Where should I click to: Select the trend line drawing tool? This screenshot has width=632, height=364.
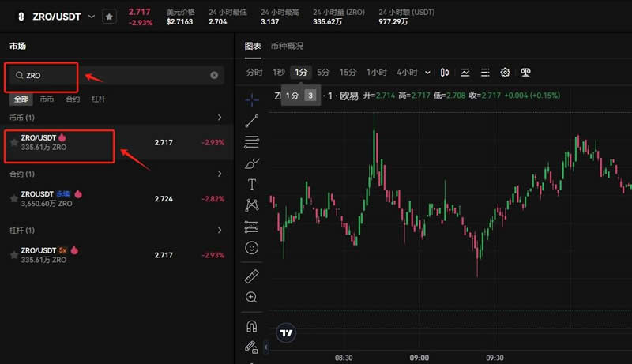[251, 121]
